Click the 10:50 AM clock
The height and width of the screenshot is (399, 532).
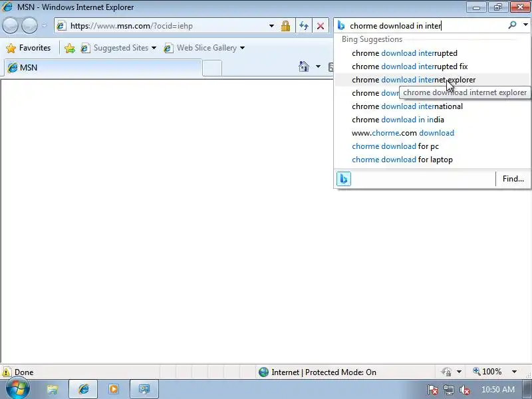coord(497,390)
